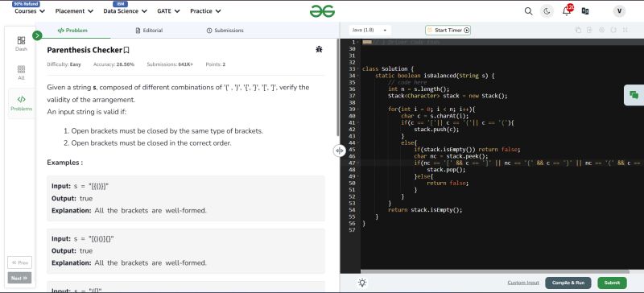Switch to the Submissions tab

[x=225, y=31]
